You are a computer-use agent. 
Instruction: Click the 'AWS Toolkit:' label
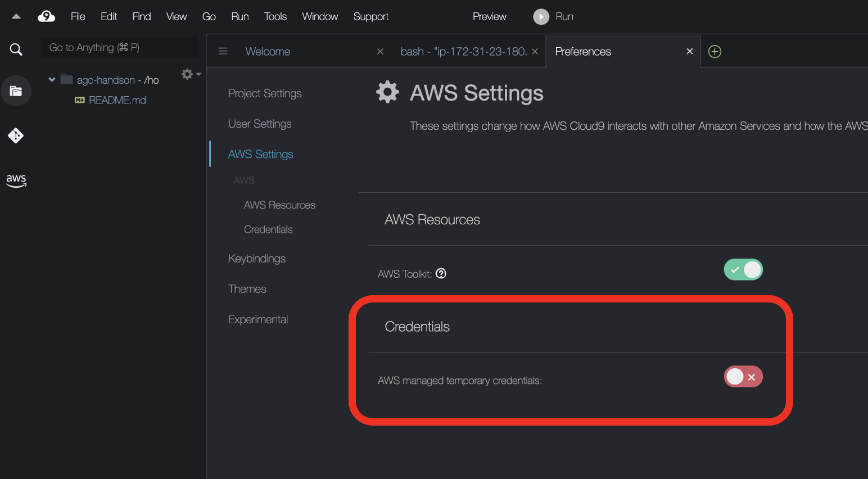point(405,274)
